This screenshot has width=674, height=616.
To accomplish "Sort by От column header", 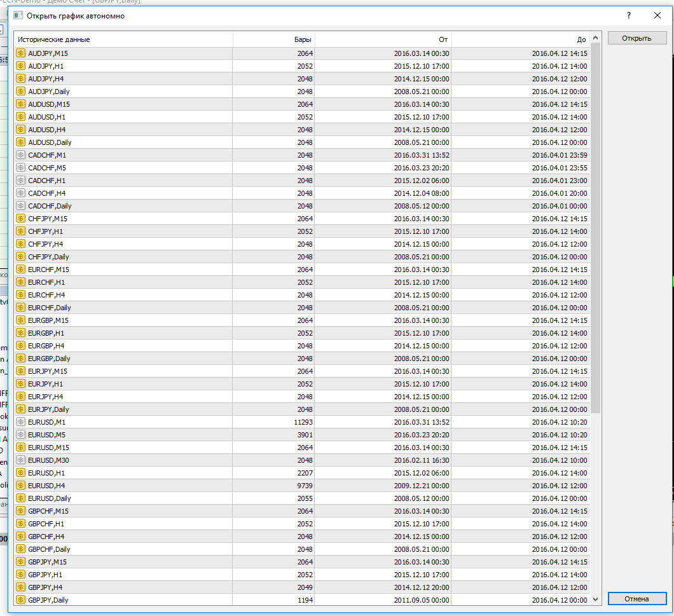I will (x=383, y=39).
